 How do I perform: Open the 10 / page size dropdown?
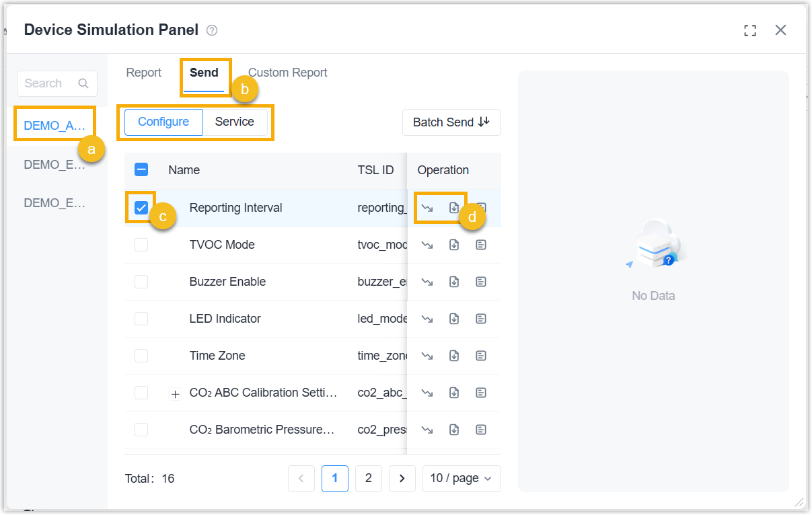[x=462, y=479]
